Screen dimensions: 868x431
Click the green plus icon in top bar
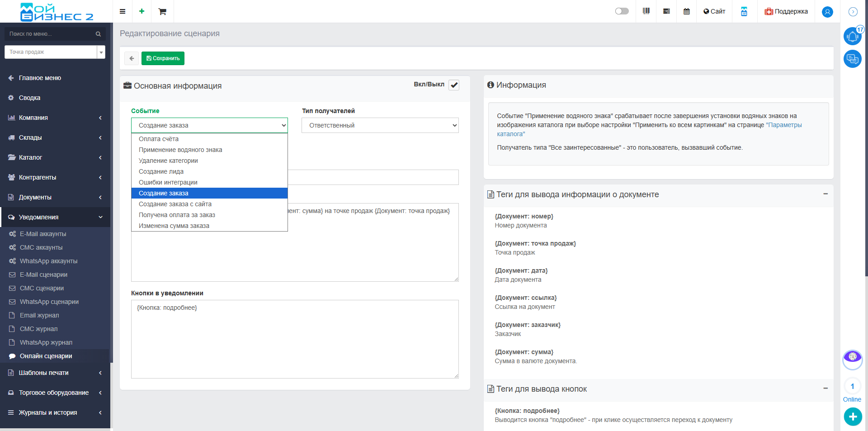(x=142, y=11)
